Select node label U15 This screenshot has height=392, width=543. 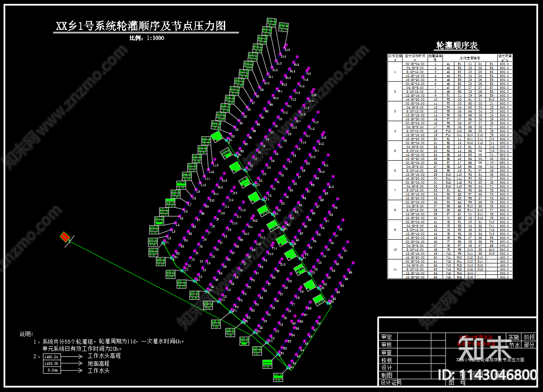click(313, 95)
